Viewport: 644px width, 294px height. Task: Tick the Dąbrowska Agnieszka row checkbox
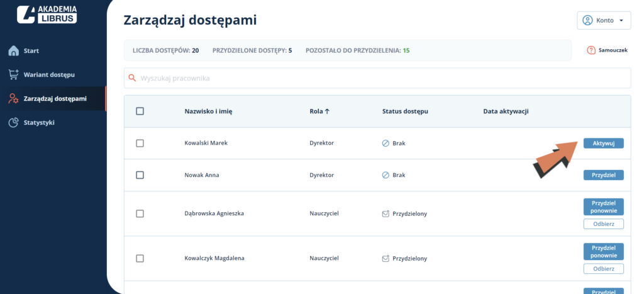pos(140,213)
